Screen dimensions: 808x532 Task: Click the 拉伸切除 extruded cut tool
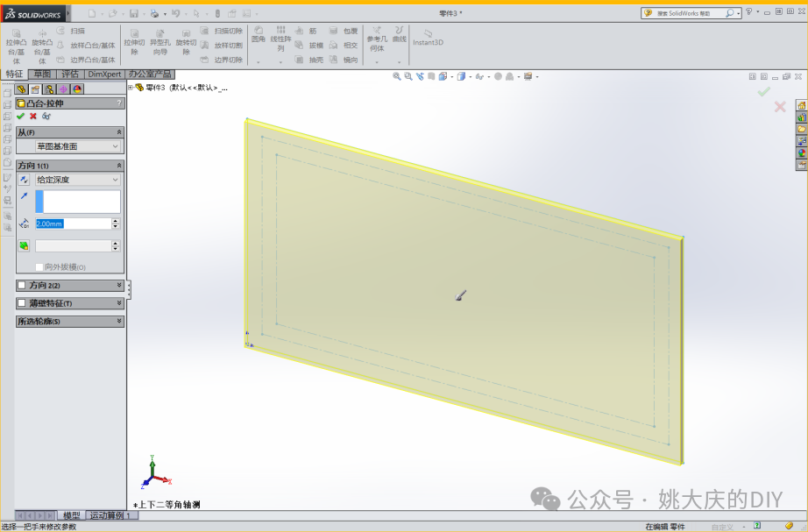coord(134,42)
